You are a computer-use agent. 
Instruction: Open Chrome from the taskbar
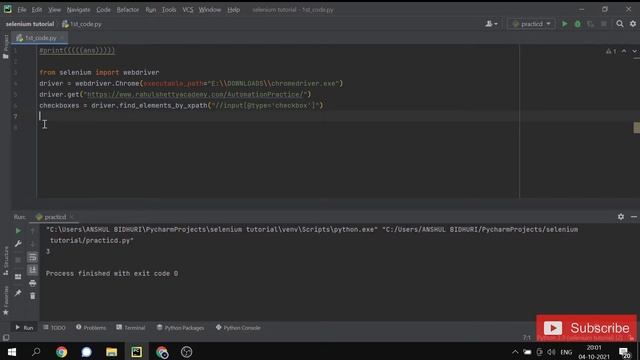point(62,352)
